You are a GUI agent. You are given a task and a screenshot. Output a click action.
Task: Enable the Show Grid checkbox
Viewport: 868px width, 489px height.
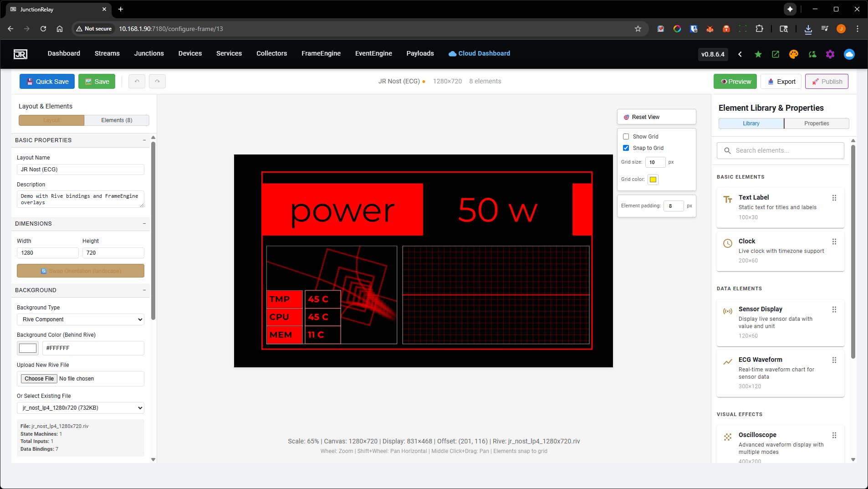[x=626, y=136]
